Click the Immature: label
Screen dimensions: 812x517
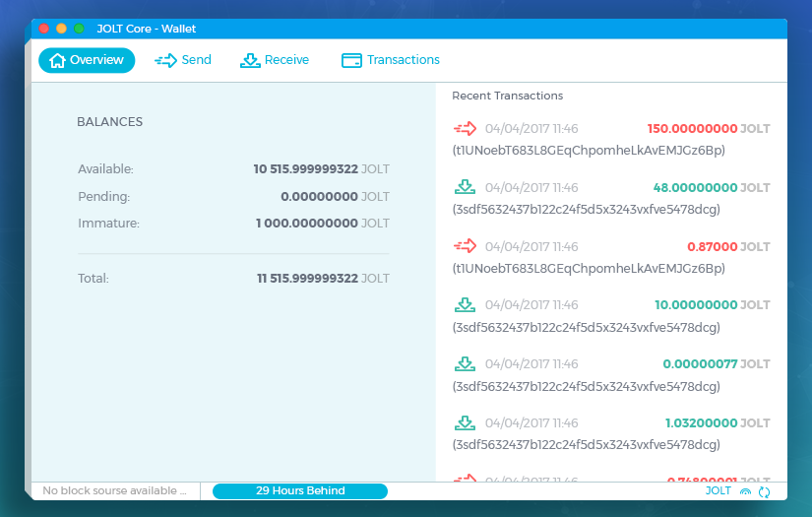108,224
